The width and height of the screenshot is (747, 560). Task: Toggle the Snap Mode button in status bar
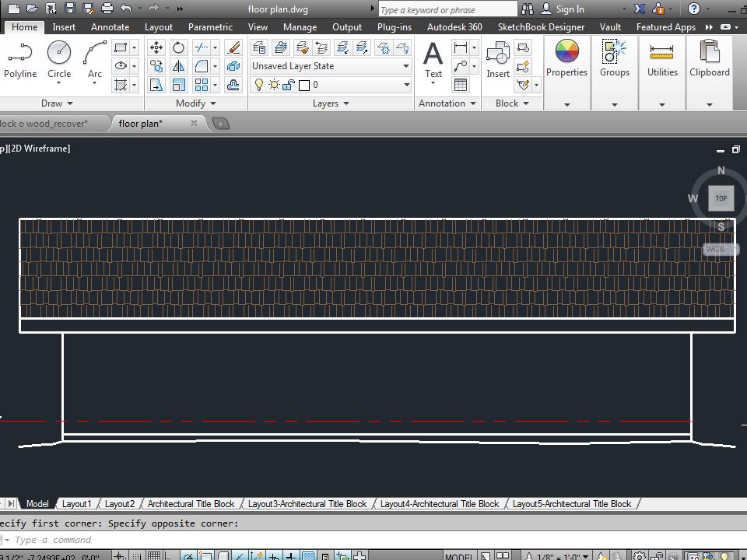(137, 555)
